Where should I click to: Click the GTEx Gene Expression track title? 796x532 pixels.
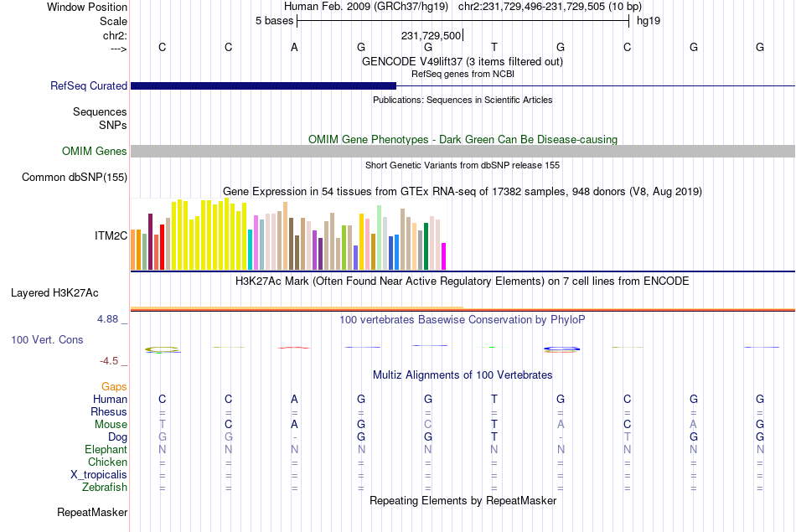tap(463, 191)
